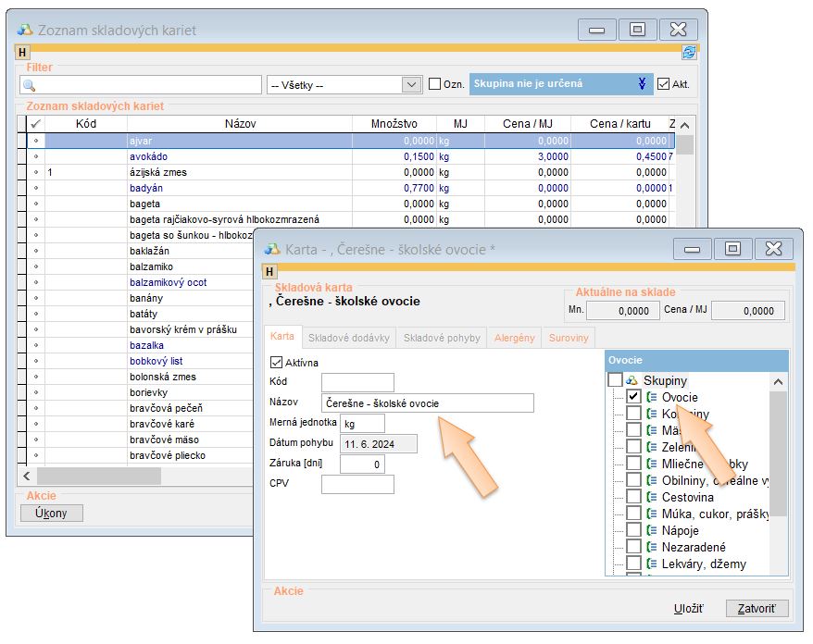Viewport: 813px width, 644px height.
Task: Open the Všetky filter dropdown
Action: (411, 84)
